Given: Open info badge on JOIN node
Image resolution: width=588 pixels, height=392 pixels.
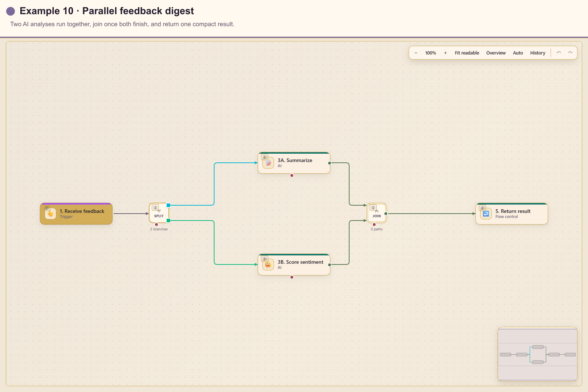Looking at the screenshot, I should point(373,208).
